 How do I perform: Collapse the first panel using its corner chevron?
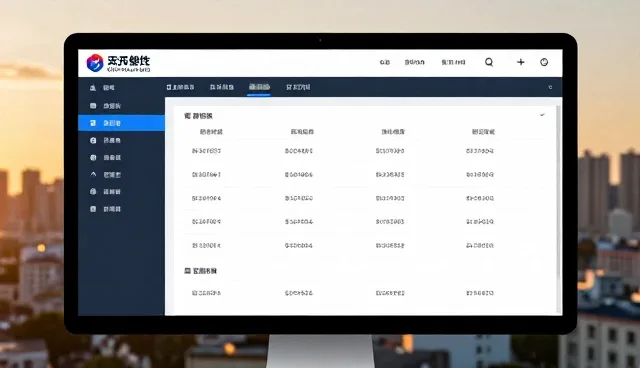[542, 115]
